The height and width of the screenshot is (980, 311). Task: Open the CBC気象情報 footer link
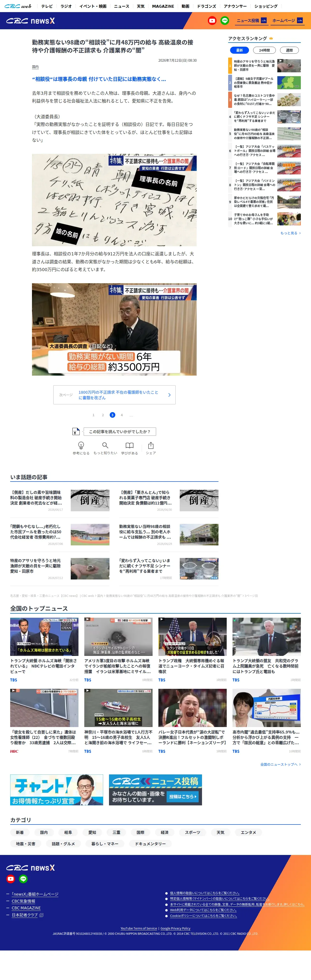pos(23,901)
